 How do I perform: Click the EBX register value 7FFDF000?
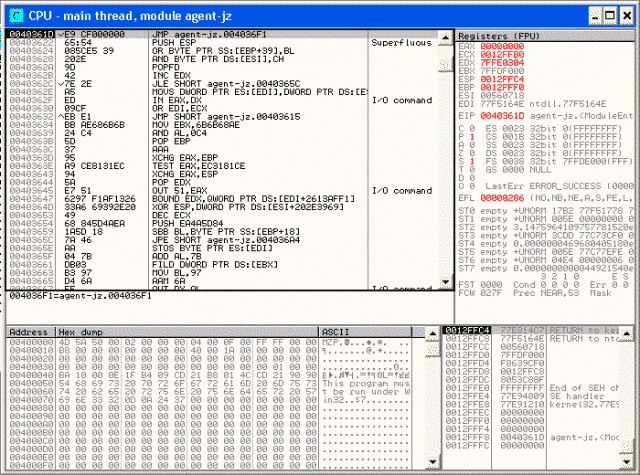click(502, 71)
